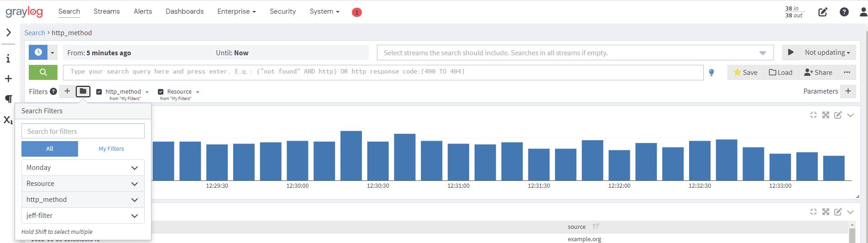Save the current search
868x243 pixels.
(746, 72)
